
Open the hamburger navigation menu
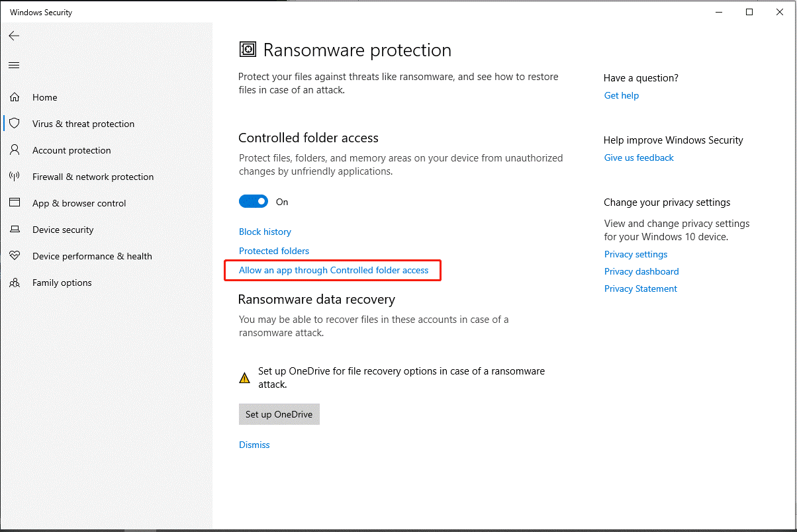pos(14,65)
